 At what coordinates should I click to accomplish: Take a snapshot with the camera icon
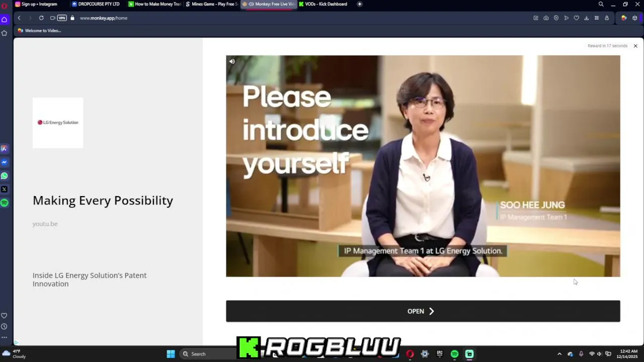(546, 18)
